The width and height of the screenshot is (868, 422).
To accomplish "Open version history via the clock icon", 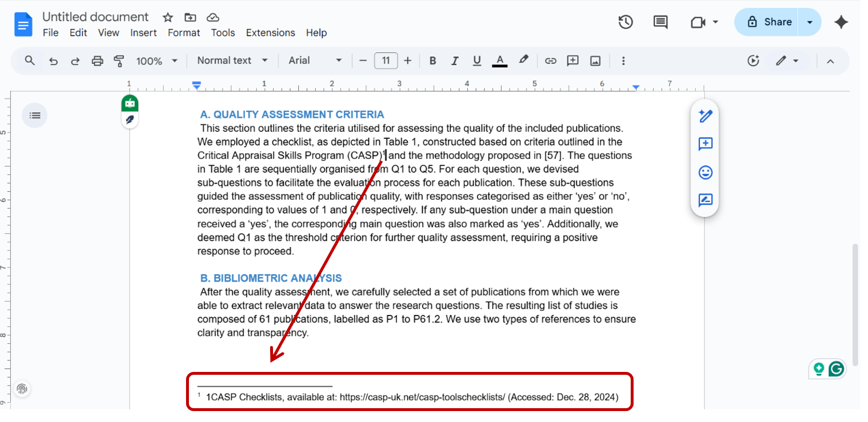I will [x=626, y=22].
